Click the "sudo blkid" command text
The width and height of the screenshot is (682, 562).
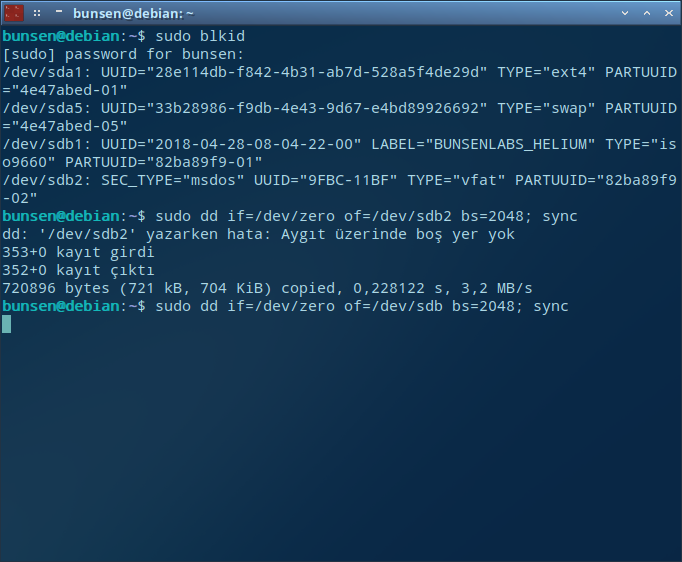(200, 36)
